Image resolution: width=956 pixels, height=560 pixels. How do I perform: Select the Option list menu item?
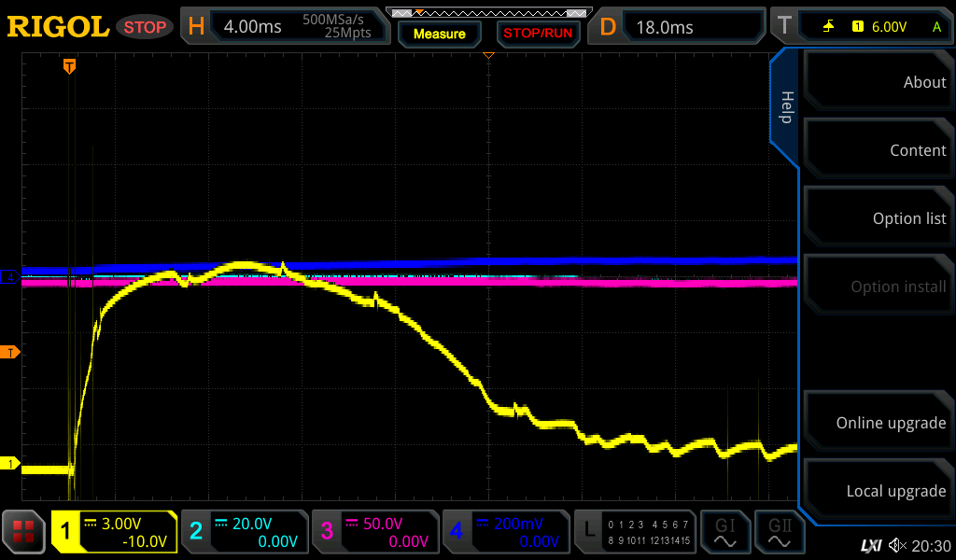(x=878, y=218)
